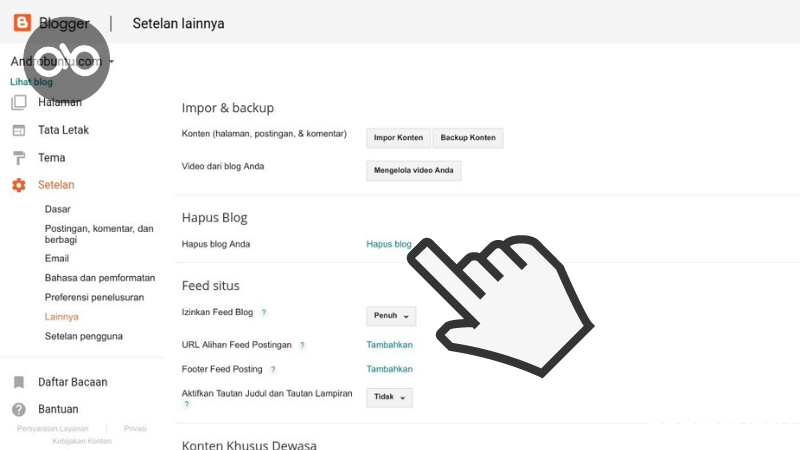This screenshot has width=800, height=450.
Task: Show help for URL Alihan Feed Postingan
Action: (x=302, y=345)
